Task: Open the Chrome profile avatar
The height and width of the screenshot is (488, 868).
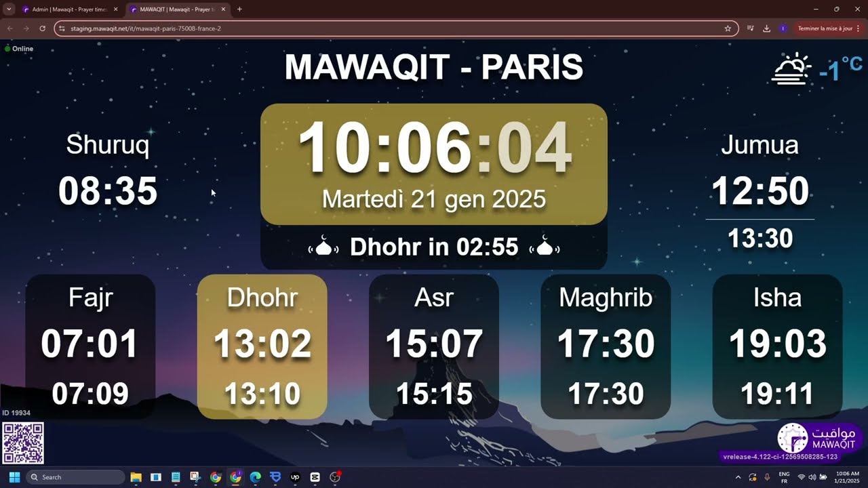Action: click(x=783, y=28)
